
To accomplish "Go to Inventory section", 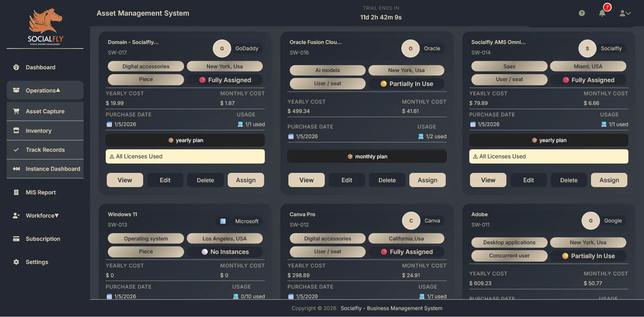I will tap(45, 131).
